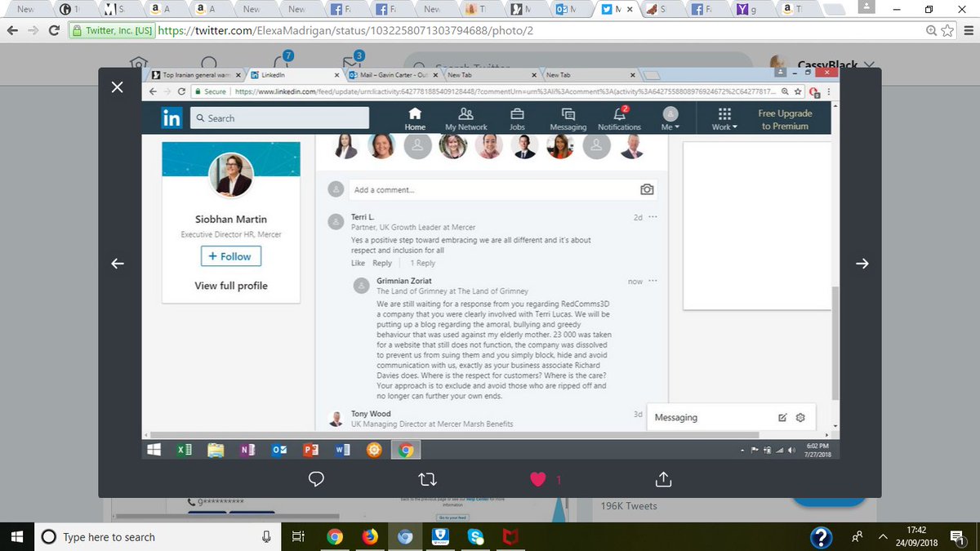
Task: Switch to the first 'New' browser tab
Action: [26, 10]
